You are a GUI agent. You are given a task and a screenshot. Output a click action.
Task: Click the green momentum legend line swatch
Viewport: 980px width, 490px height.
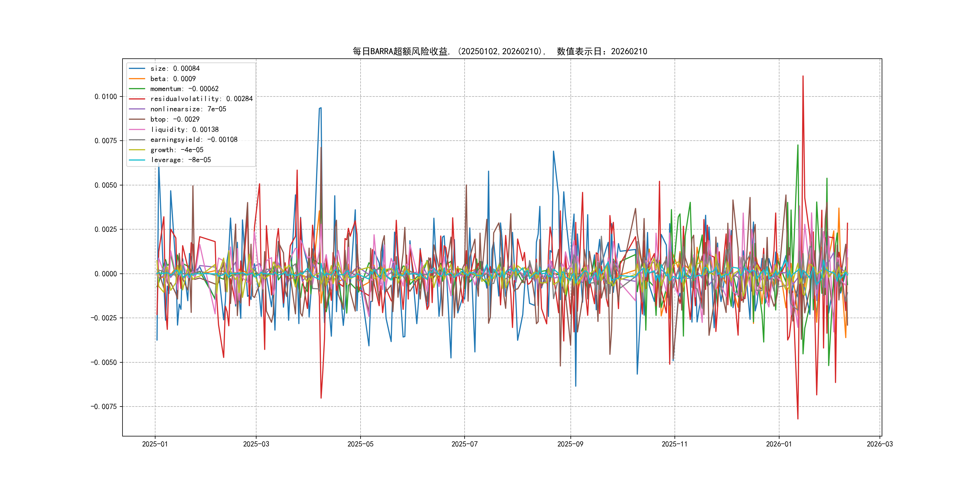click(137, 89)
